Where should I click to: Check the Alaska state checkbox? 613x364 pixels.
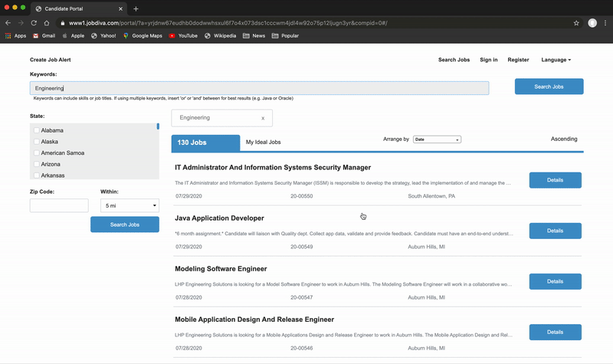(36, 142)
